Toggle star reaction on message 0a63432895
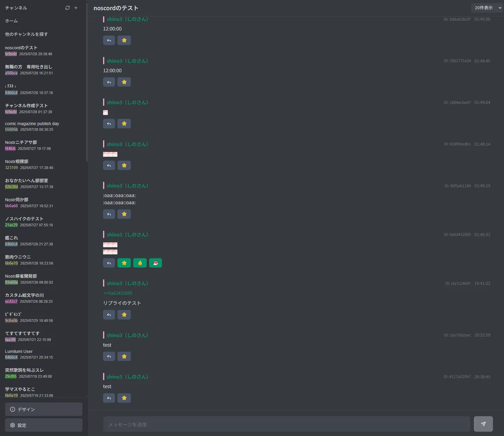This screenshot has width=504, height=436. [124, 263]
